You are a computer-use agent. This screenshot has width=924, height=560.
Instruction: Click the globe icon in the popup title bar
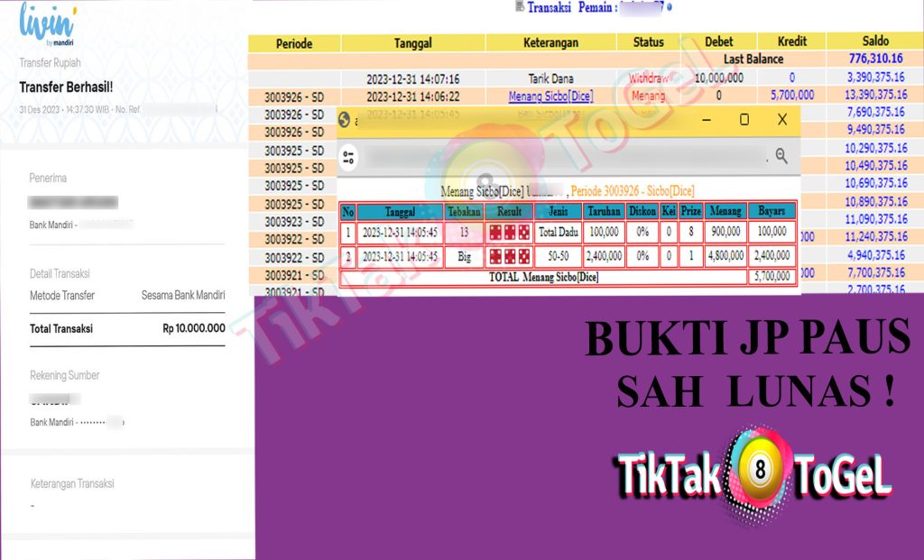344,120
